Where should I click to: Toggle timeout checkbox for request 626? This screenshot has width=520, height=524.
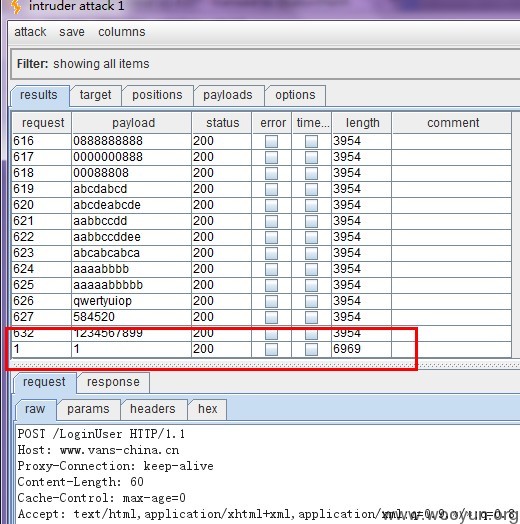click(311, 302)
